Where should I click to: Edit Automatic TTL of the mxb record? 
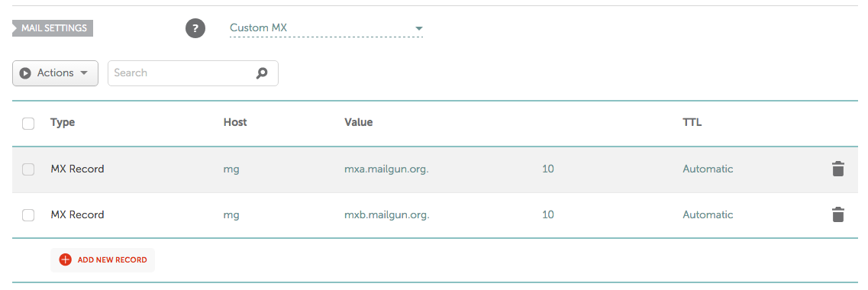[x=708, y=214]
